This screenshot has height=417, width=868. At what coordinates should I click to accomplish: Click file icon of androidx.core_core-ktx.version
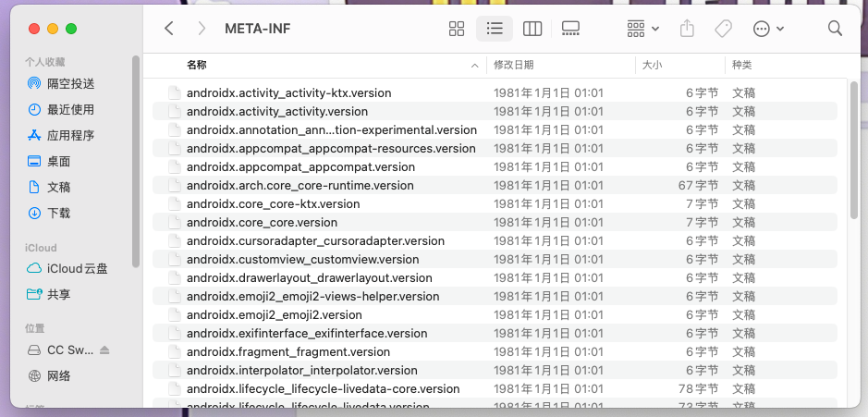coord(175,203)
